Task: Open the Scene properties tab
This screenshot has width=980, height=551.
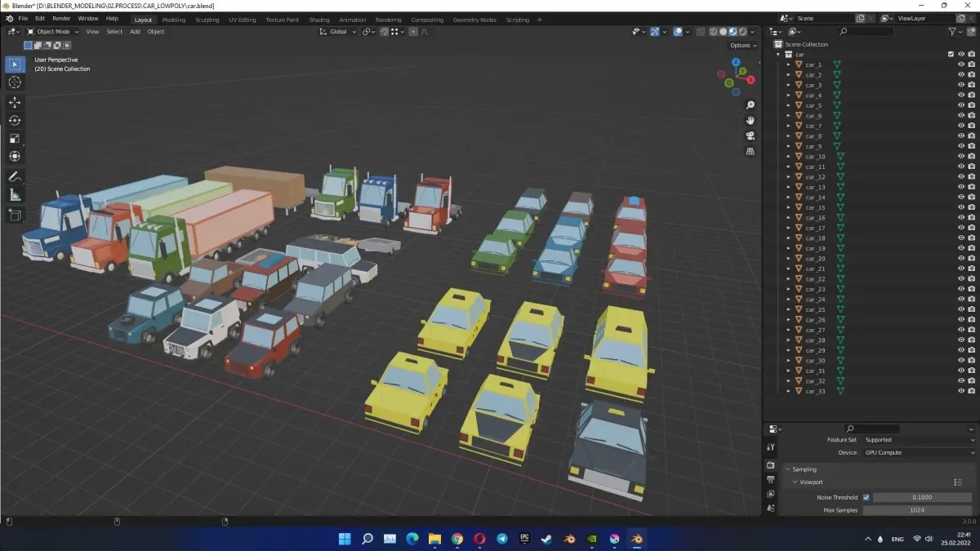Action: [771, 508]
